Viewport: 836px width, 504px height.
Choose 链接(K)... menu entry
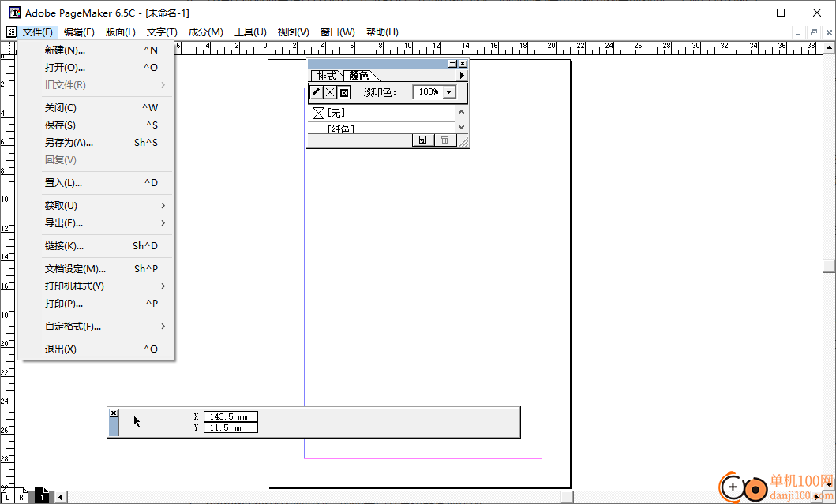96,245
